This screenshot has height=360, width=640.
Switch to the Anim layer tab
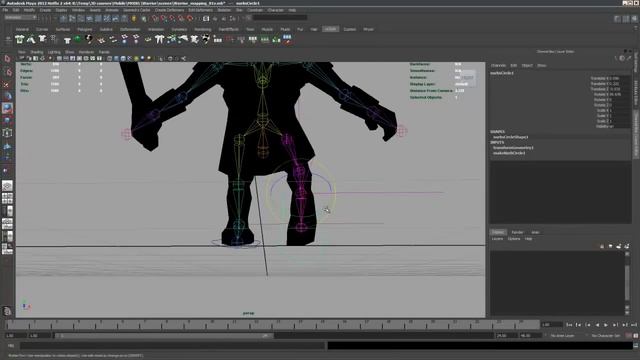click(535, 232)
